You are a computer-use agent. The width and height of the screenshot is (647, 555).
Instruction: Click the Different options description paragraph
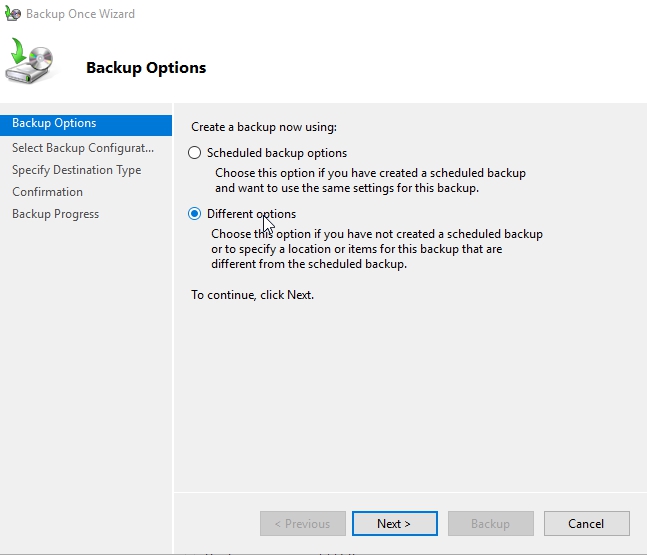click(376, 249)
